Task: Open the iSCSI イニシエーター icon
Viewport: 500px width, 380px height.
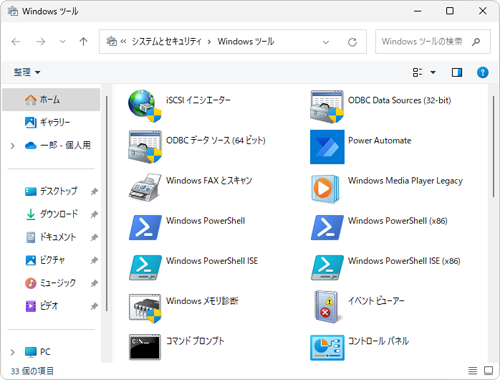Action: [145, 106]
